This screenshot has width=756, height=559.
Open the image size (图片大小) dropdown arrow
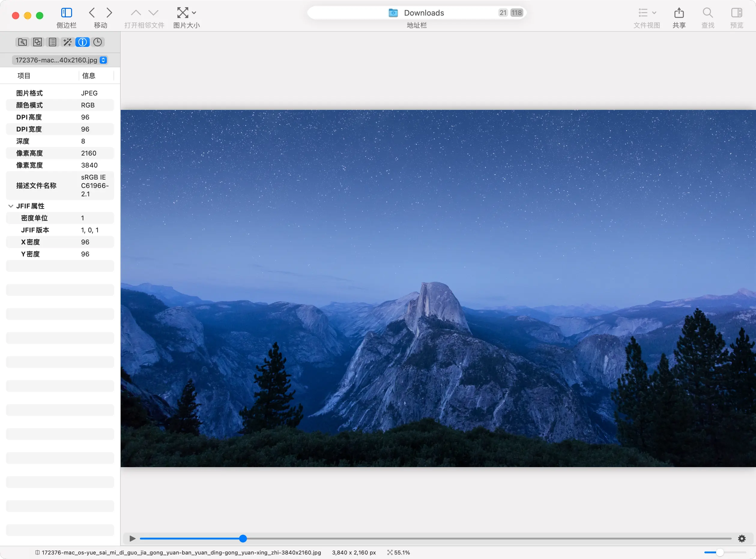coord(194,13)
